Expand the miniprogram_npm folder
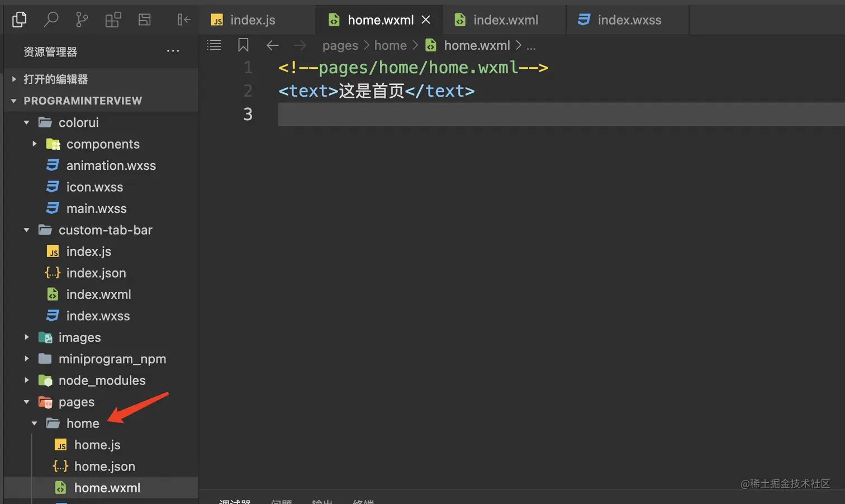Screen dimensions: 845x504 pyautogui.click(x=101, y=359)
